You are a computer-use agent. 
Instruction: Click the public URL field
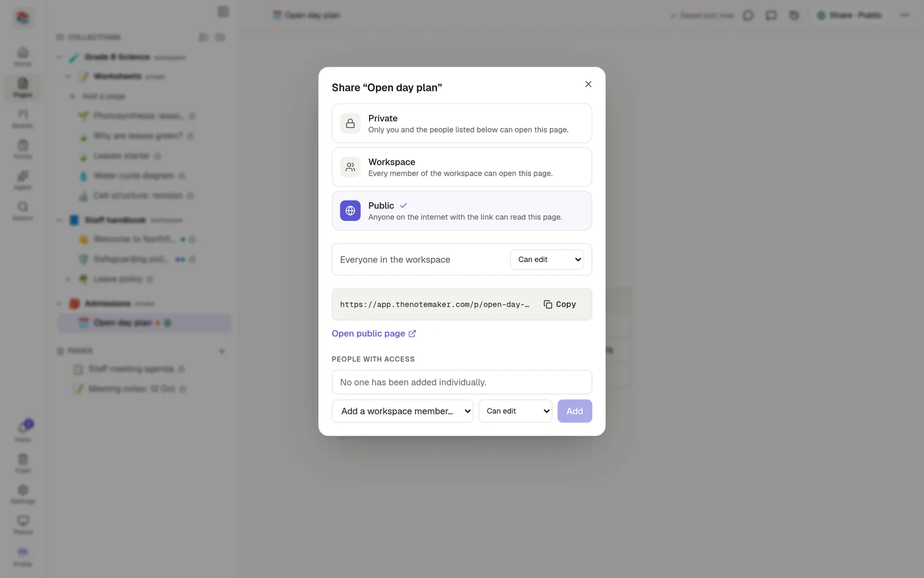pos(434,305)
